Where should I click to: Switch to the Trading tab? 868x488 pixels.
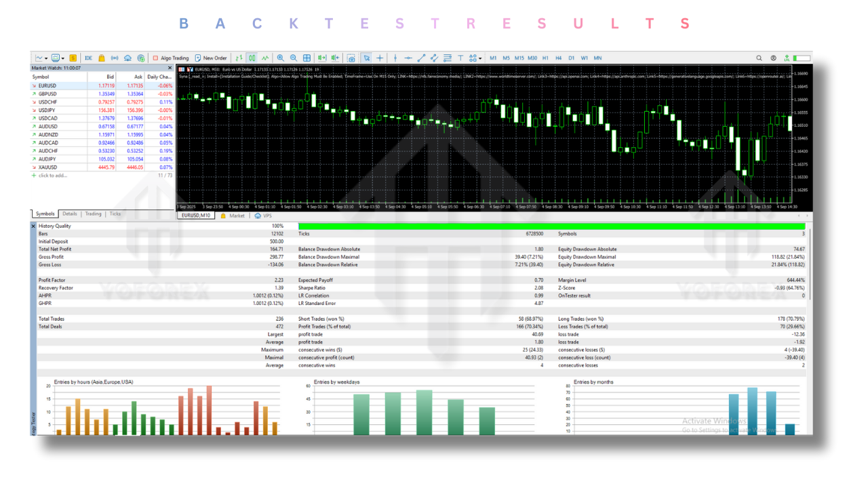[x=94, y=214]
